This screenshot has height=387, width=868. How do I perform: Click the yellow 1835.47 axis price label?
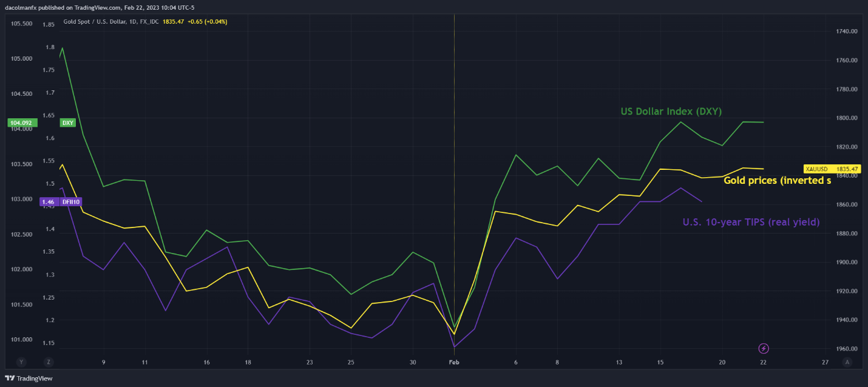click(846, 169)
